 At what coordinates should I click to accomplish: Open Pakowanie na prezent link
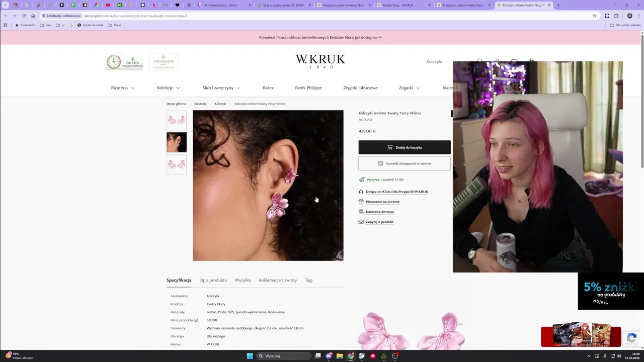coord(382,202)
